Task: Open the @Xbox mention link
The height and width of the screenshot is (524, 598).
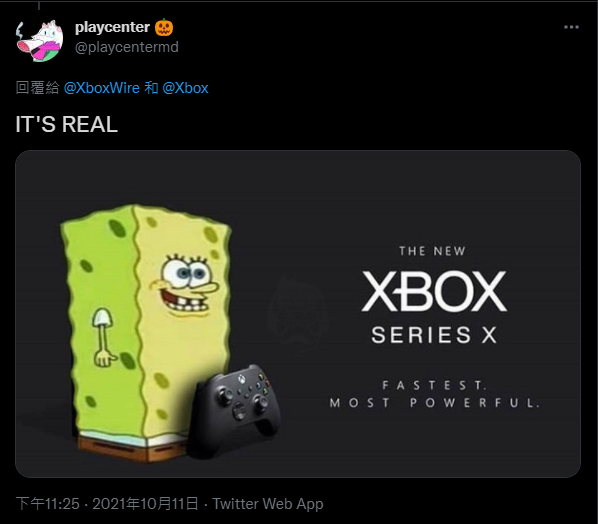Action: point(185,88)
